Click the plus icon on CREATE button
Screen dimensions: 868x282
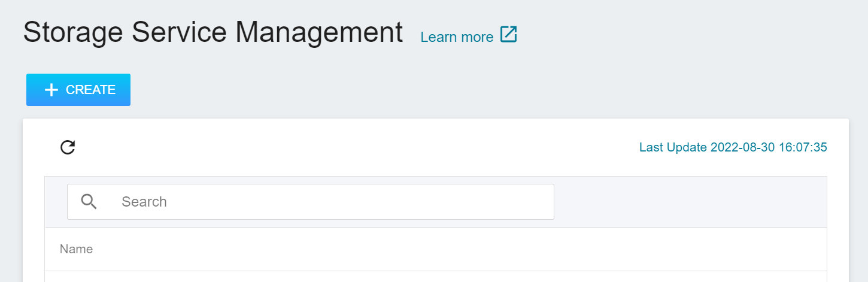pos(52,90)
